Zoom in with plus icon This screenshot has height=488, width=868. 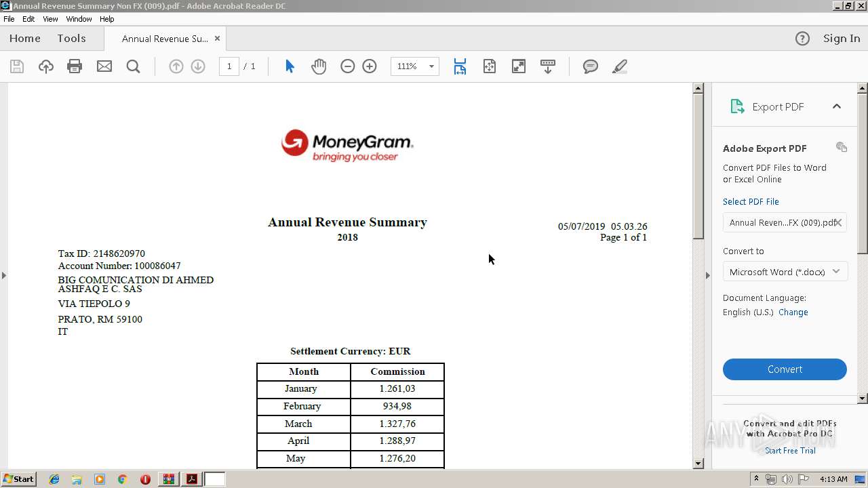coord(370,66)
